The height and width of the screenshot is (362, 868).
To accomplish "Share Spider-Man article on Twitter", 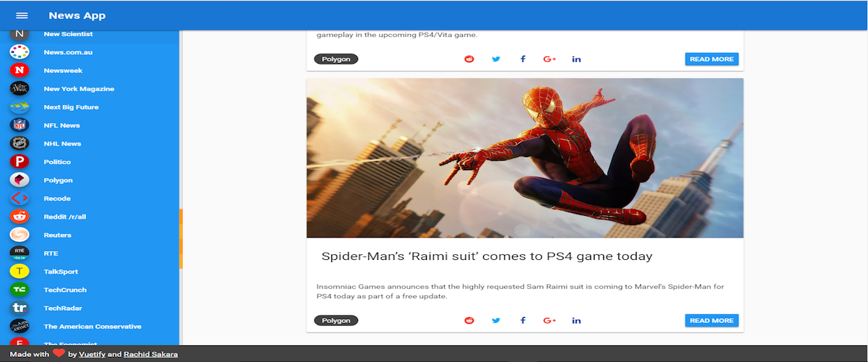I will click(496, 320).
